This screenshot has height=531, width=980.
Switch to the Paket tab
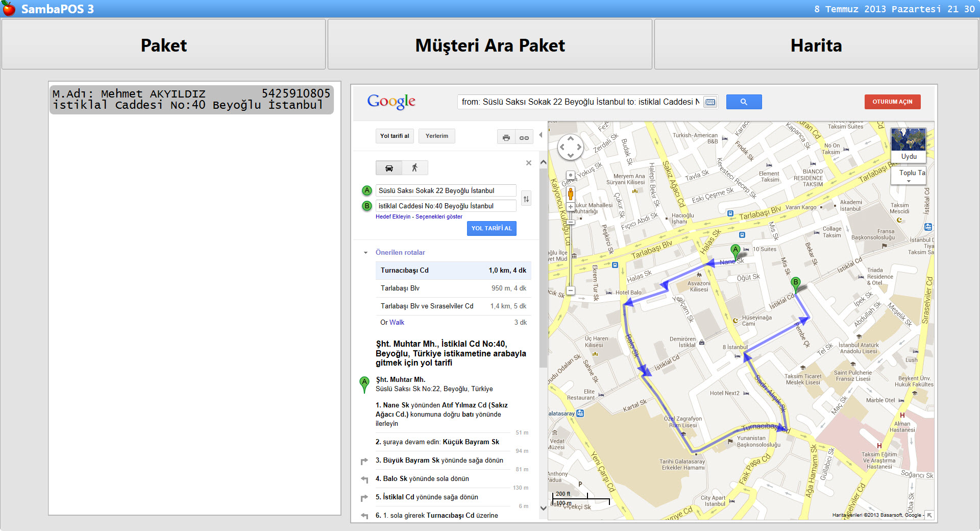(163, 45)
